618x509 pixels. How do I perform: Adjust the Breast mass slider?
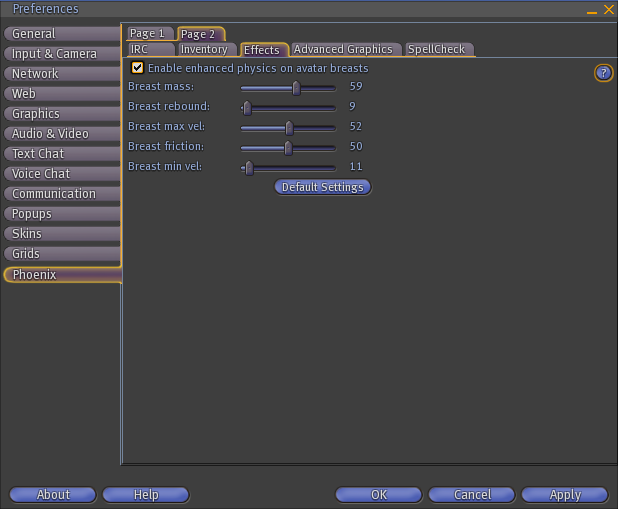click(296, 88)
